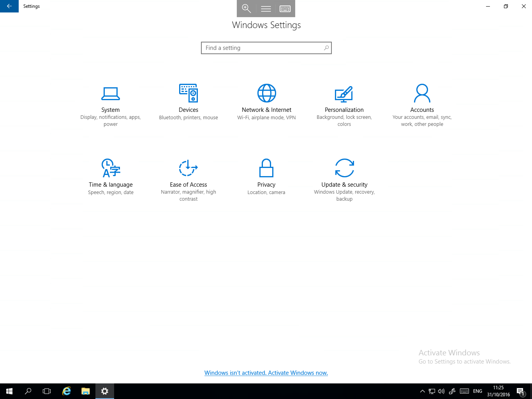Click the Time & language label
This screenshot has height=399, width=532.
point(111,184)
